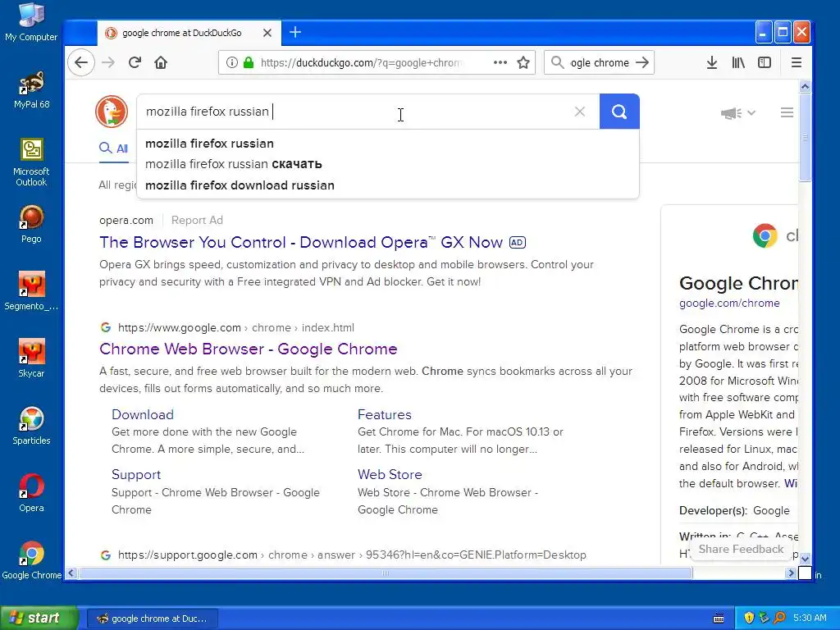
Task: Select the Skycar desktop shortcut
Action: [31, 359]
